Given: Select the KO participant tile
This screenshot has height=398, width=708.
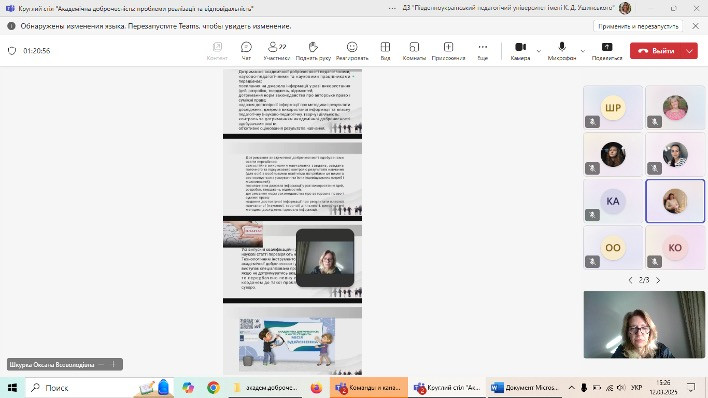Looking at the screenshot, I should [675, 248].
